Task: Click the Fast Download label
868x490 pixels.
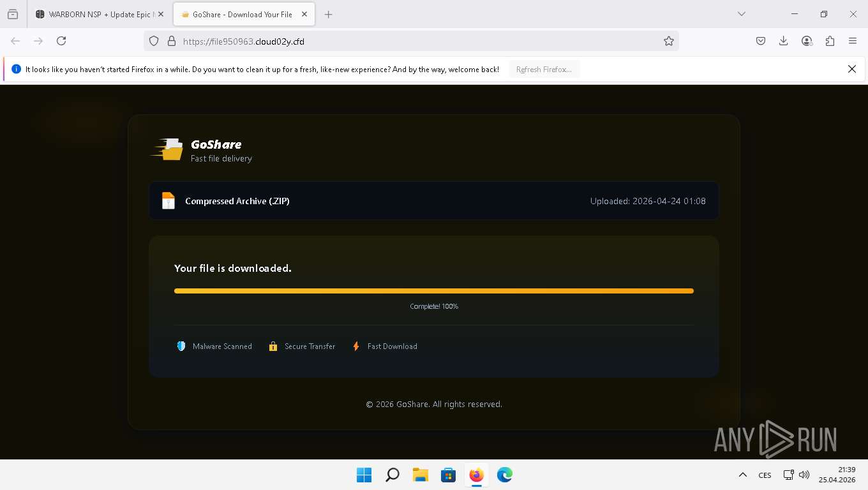Action: tap(392, 346)
